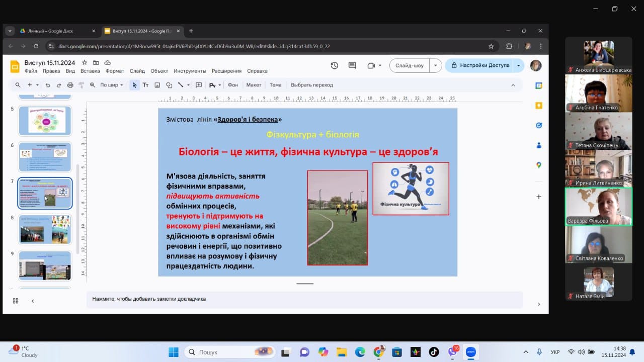Click the Insert image icon
Screen dimensions: 644x362
157,85
